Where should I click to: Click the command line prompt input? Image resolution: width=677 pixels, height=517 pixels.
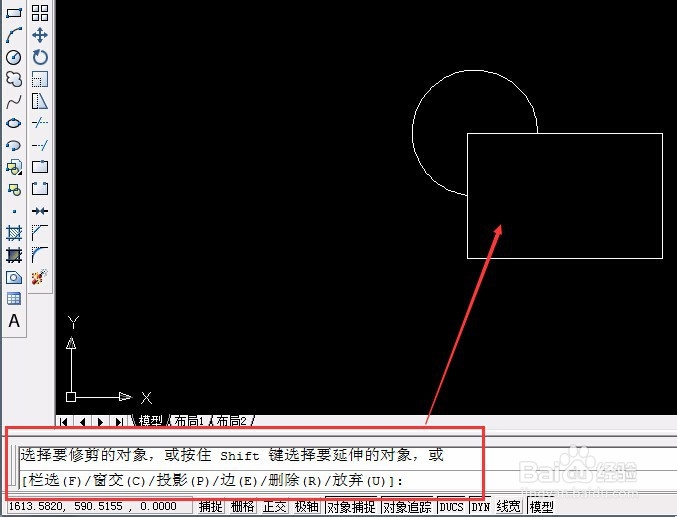[348, 480]
